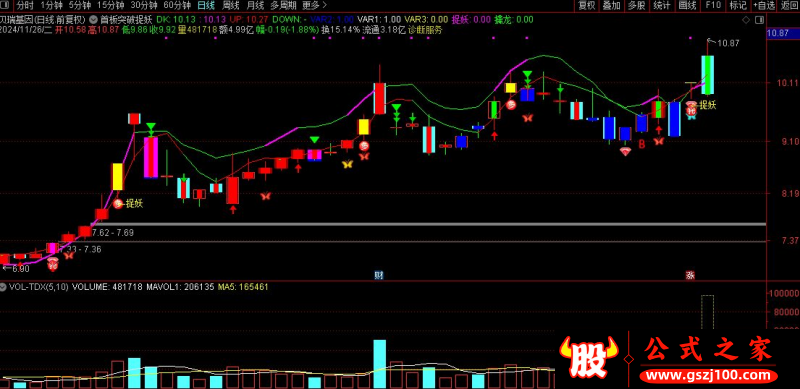Open the VOL-TDX indicator circle icon
The image size is (800, 389).
(x=4, y=287)
